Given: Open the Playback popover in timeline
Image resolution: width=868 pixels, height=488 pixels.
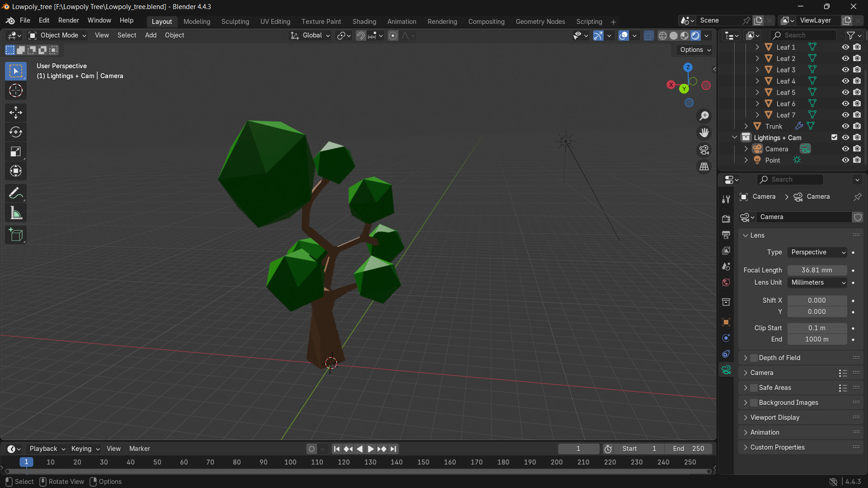Looking at the screenshot, I should pos(47,449).
